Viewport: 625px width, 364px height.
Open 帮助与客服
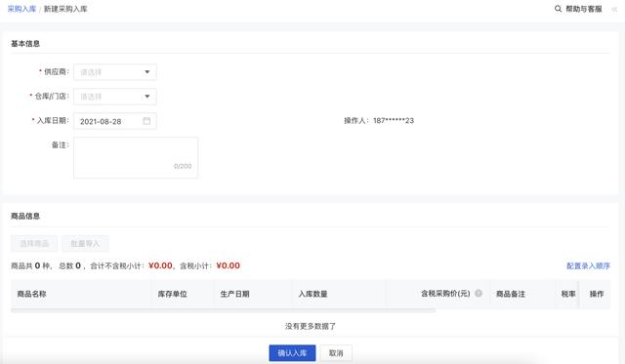584,9
